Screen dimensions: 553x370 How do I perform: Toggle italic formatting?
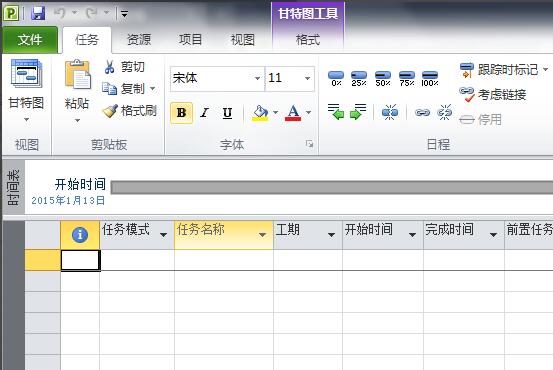205,113
